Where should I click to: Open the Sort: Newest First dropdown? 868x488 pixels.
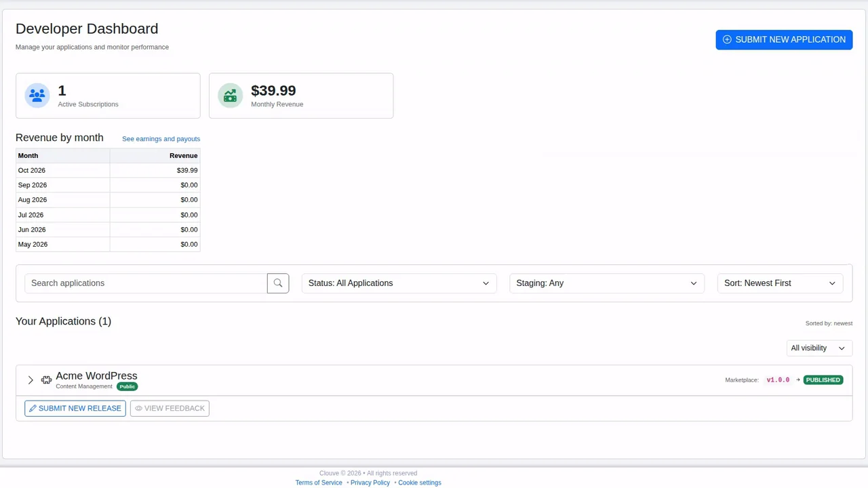[x=780, y=283]
